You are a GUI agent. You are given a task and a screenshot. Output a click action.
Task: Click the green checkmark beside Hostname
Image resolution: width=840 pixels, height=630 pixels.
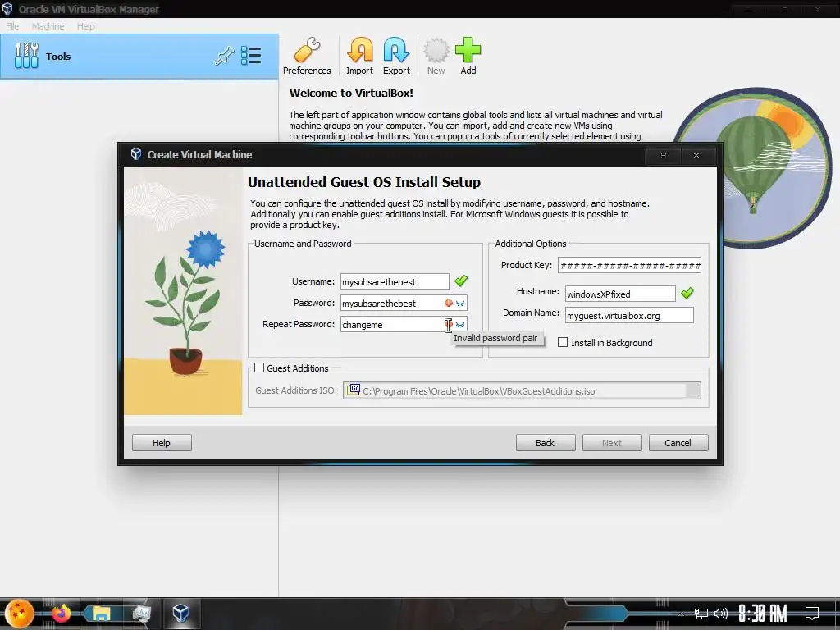pos(687,293)
